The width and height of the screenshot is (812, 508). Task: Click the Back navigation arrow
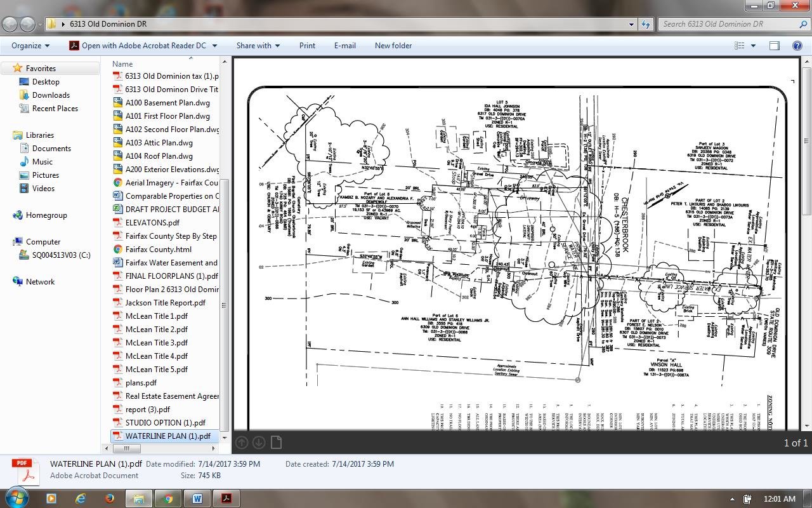10,24
